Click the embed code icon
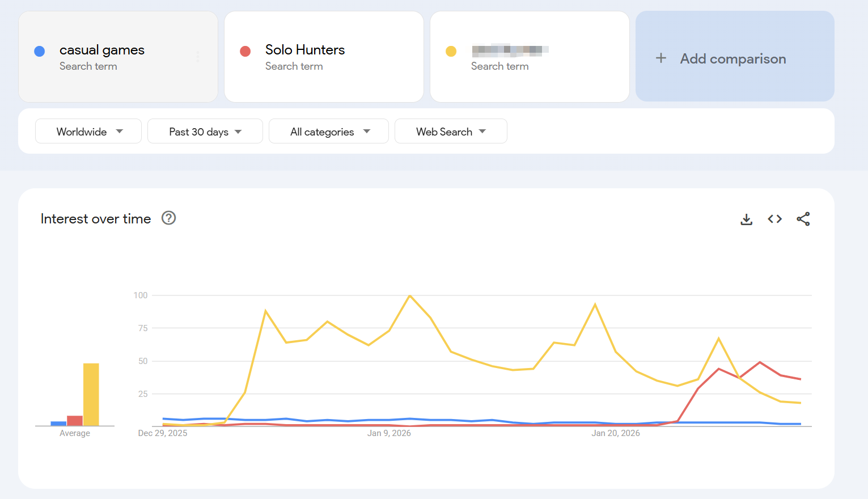This screenshot has height=499, width=868. pos(774,219)
